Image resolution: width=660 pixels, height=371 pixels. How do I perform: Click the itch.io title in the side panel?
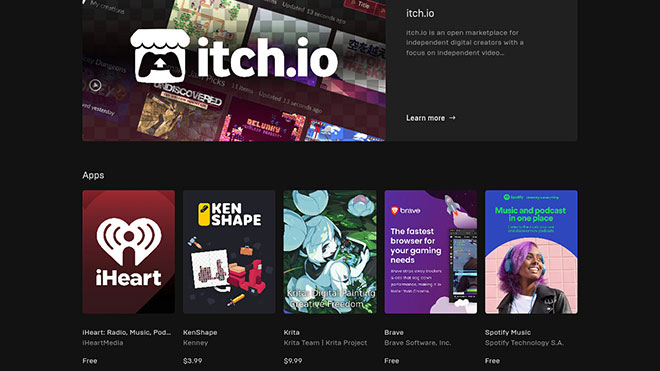click(420, 13)
